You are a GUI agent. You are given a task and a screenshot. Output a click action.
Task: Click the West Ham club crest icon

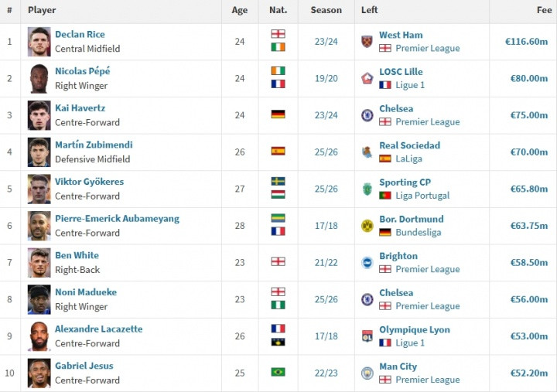pos(367,42)
